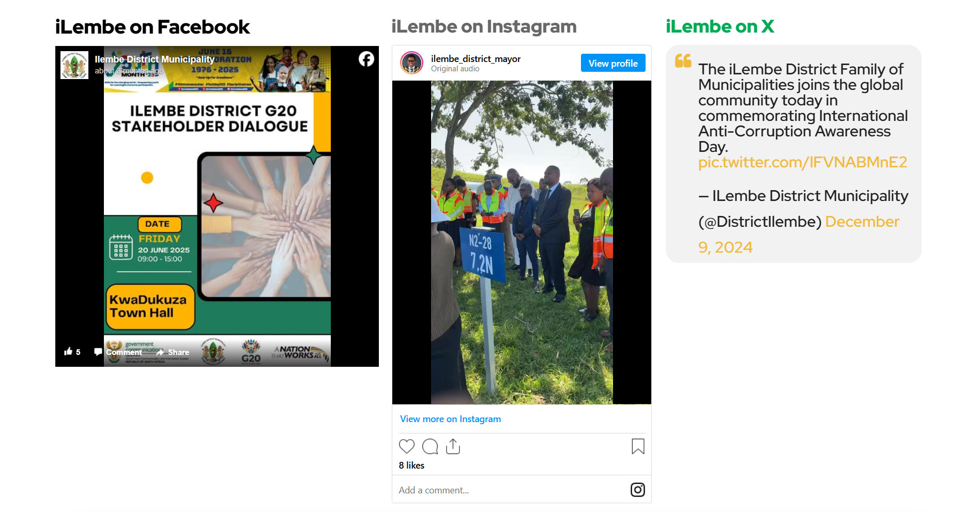Open the ilembe_district_mayor username link
The width and height of the screenshot is (980, 528).
click(476, 59)
